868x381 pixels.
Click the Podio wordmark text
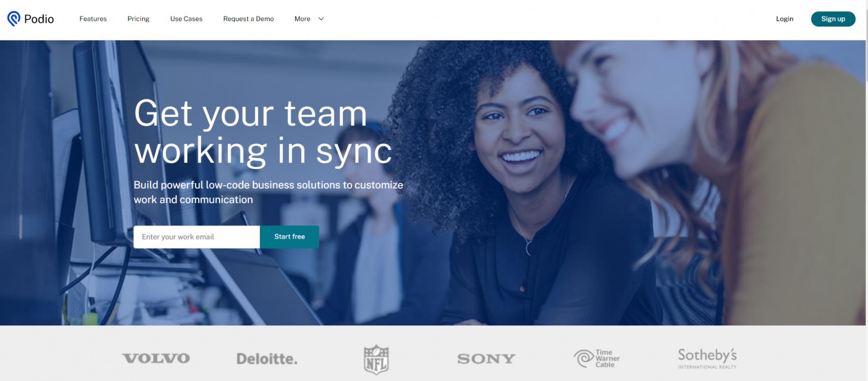pyautogui.click(x=39, y=19)
